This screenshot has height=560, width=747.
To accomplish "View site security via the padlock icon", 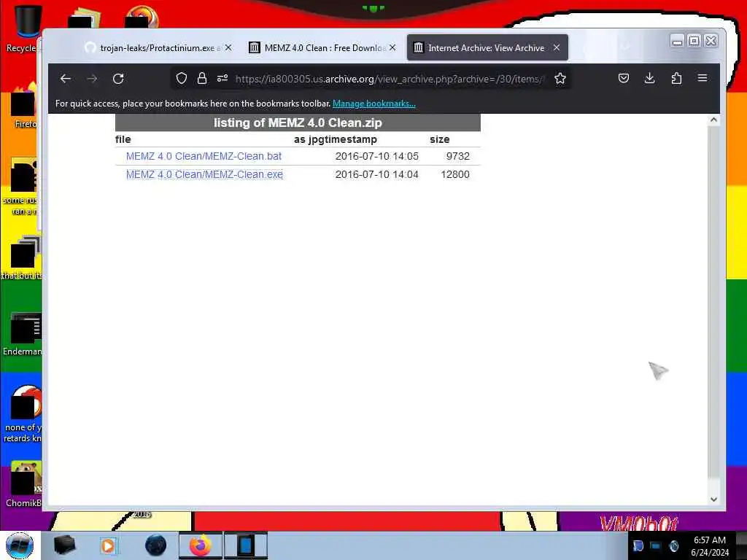I will tap(202, 79).
